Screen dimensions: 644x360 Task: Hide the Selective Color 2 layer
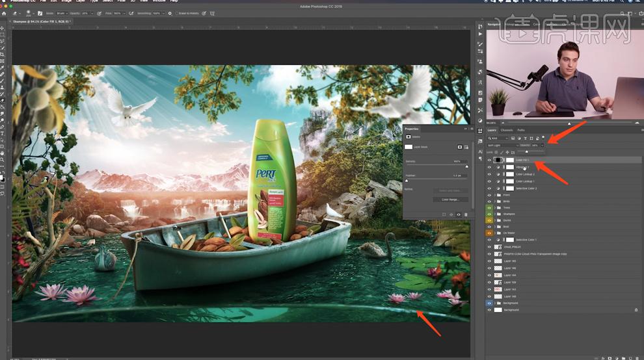[489, 188]
